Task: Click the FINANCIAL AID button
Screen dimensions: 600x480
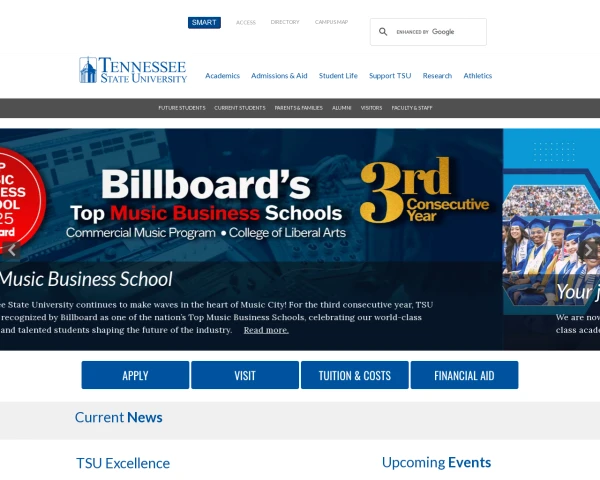Action: [464, 375]
